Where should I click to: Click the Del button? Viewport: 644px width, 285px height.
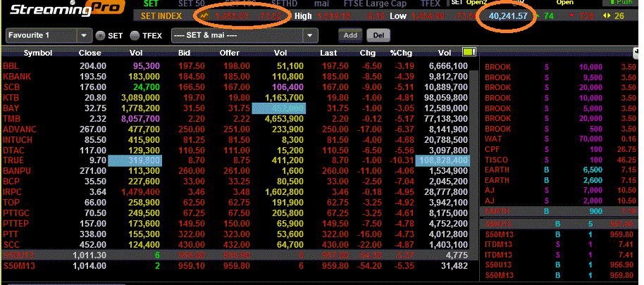pyautogui.click(x=378, y=35)
